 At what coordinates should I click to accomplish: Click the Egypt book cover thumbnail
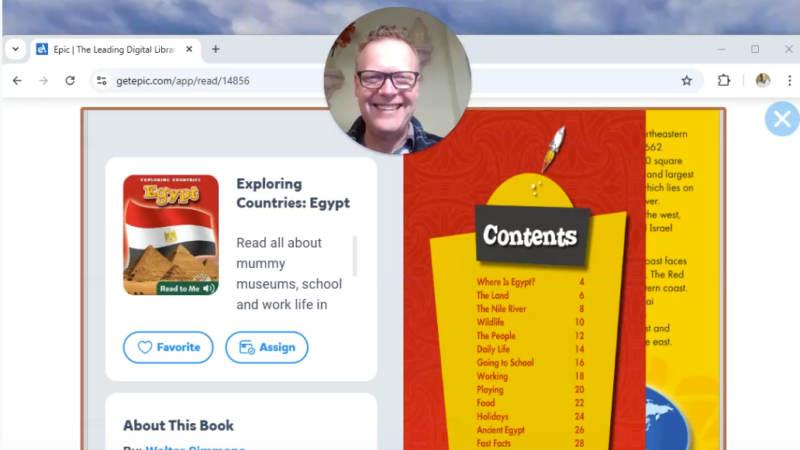click(171, 235)
